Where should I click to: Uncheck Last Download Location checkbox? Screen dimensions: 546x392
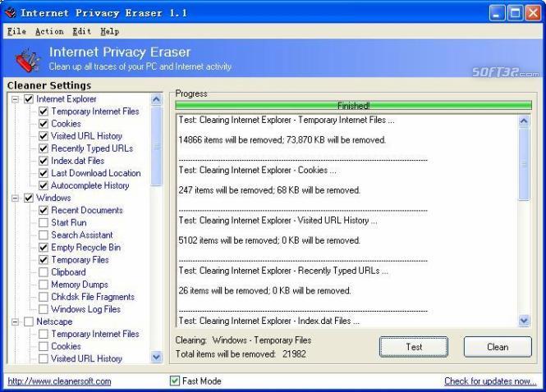[x=44, y=173]
